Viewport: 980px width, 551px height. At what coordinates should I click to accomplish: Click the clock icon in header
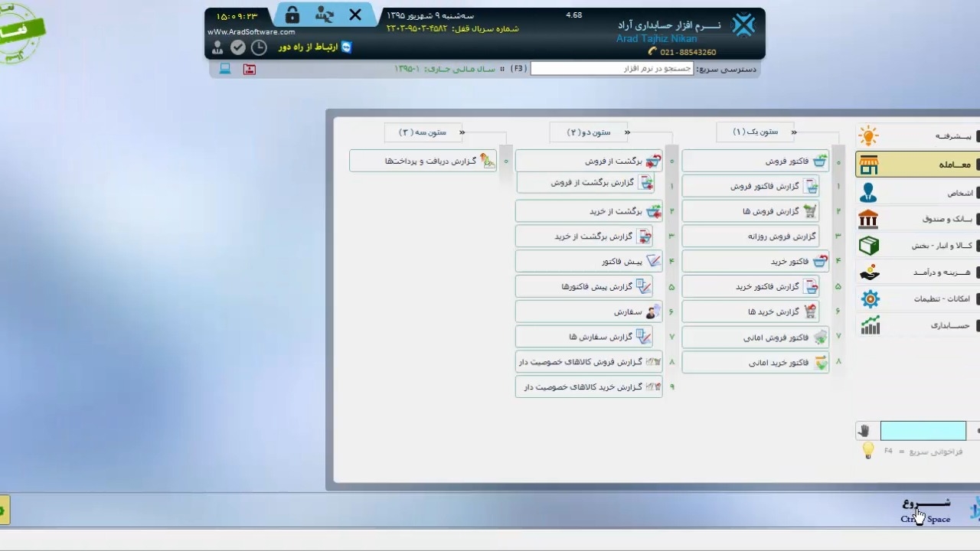pyautogui.click(x=260, y=47)
